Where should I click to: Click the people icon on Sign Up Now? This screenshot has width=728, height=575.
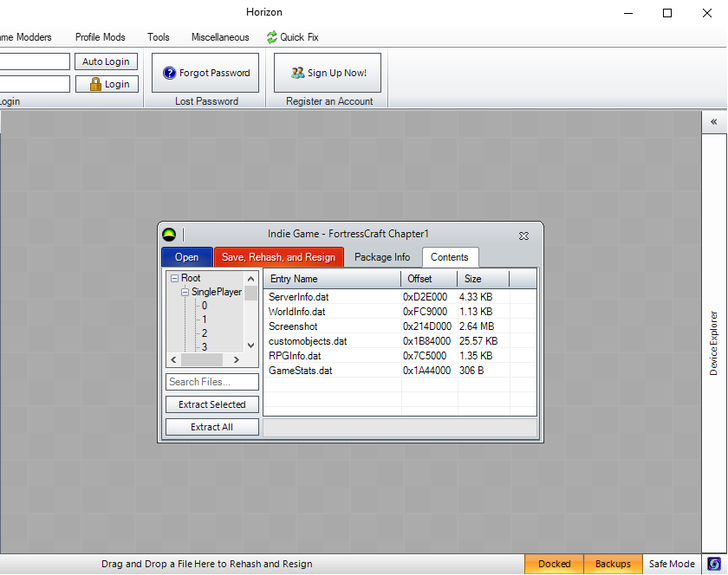point(297,74)
